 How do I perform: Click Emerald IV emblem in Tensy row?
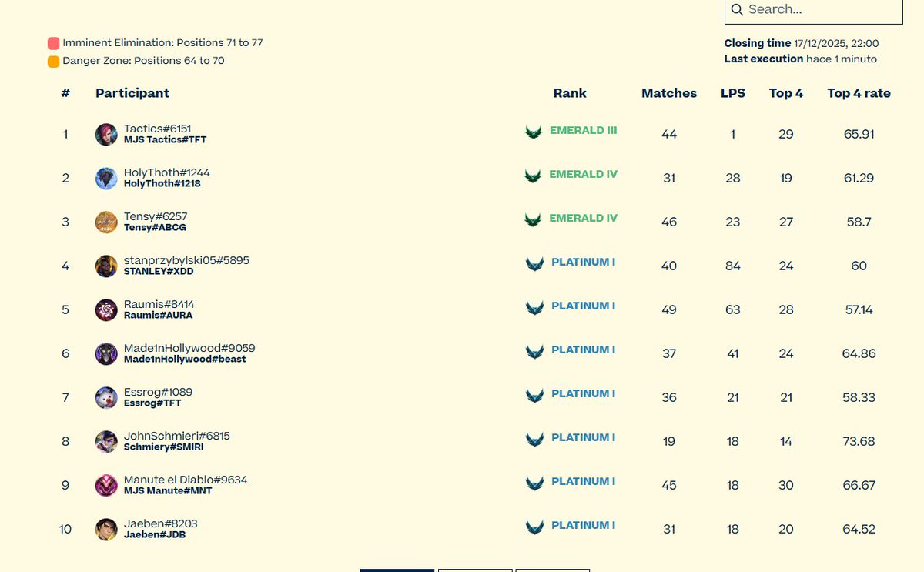coord(533,220)
